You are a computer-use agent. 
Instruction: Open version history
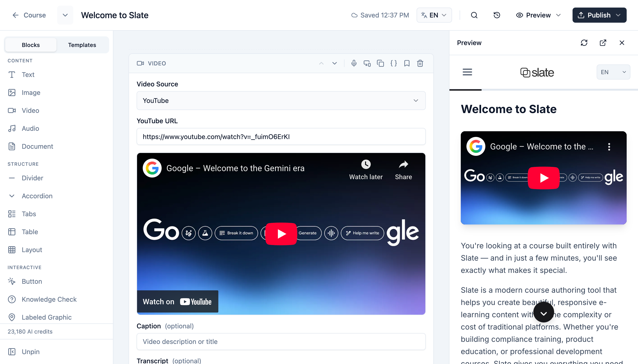click(x=496, y=15)
